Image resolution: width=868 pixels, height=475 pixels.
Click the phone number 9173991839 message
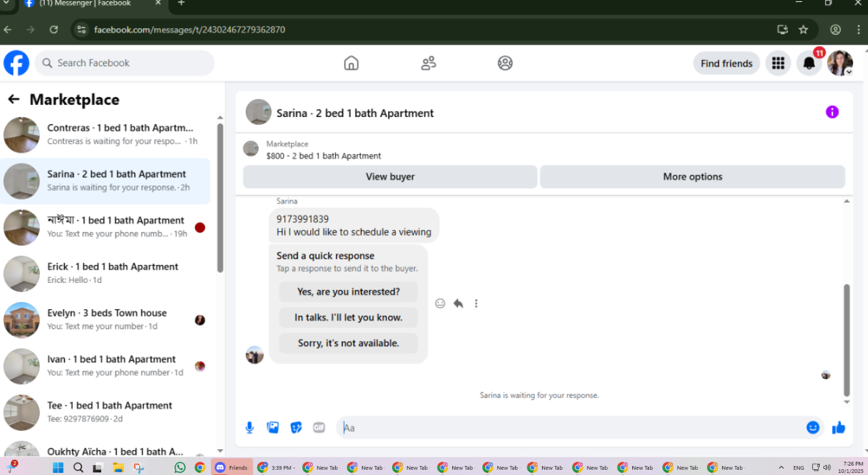coord(303,219)
